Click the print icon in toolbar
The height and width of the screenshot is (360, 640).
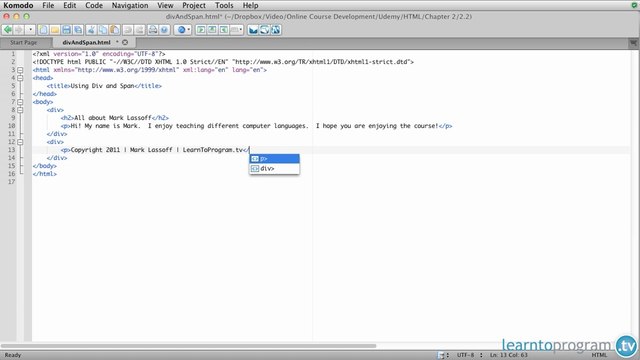(x=153, y=30)
